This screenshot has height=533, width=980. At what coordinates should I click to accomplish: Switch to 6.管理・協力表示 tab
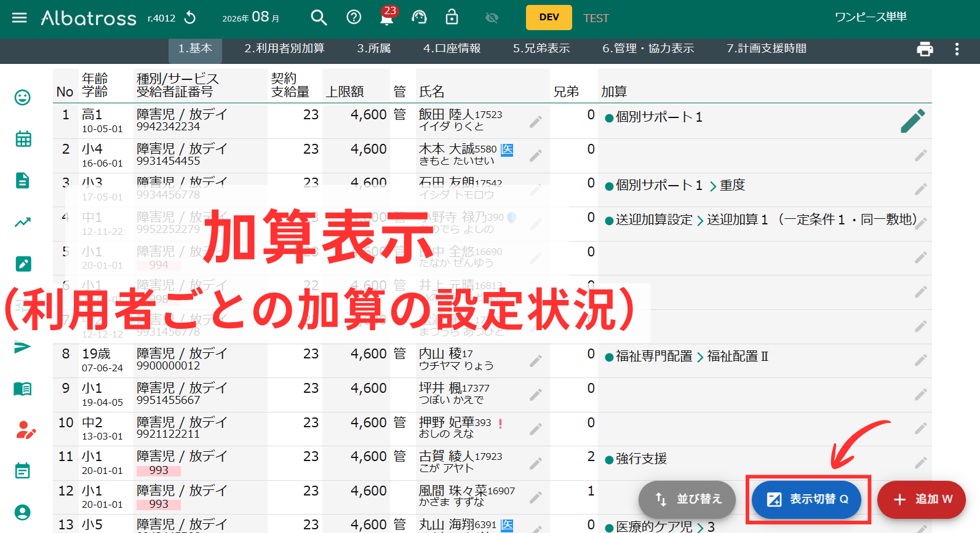648,49
